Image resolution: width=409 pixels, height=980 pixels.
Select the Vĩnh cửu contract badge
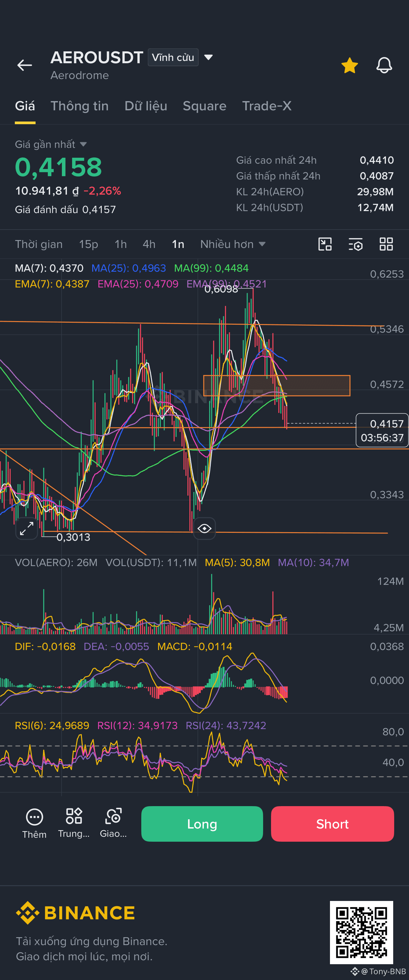(173, 57)
